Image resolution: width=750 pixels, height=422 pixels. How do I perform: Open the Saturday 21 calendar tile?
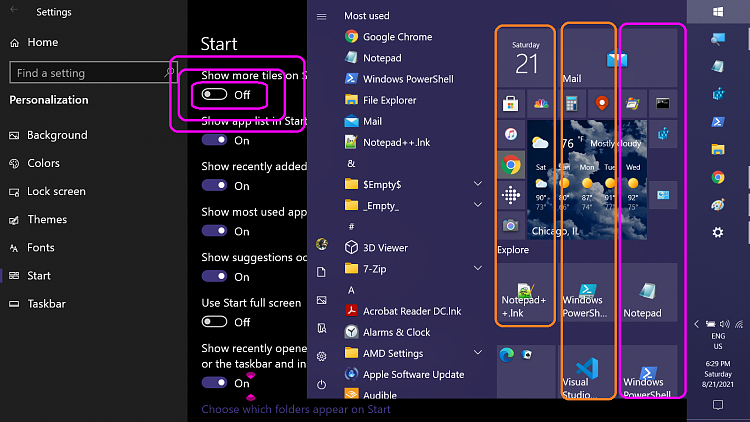tap(526, 57)
